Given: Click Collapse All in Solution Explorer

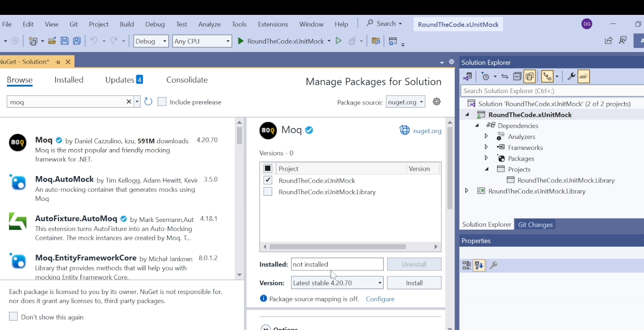Looking at the screenshot, I should point(517,77).
